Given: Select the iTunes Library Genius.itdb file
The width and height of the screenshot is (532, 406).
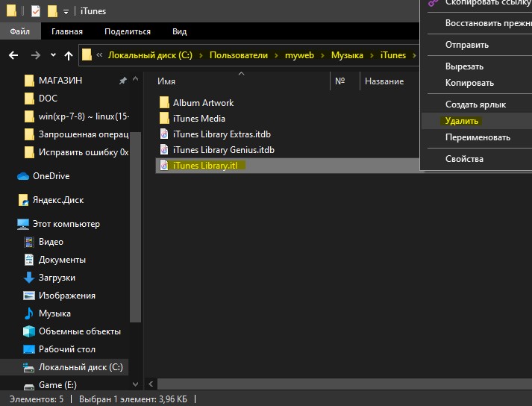Looking at the screenshot, I should (217, 150).
